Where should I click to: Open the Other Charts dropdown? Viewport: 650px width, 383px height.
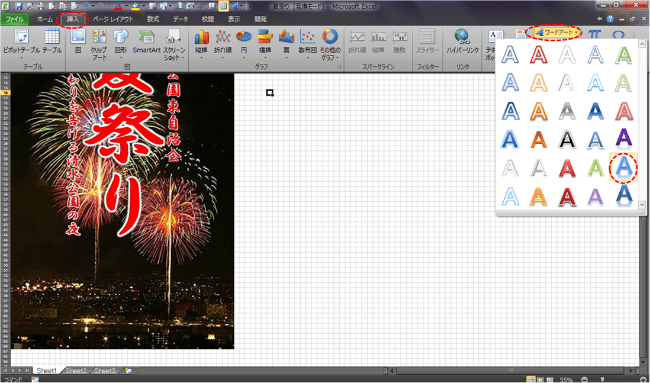coord(330,44)
